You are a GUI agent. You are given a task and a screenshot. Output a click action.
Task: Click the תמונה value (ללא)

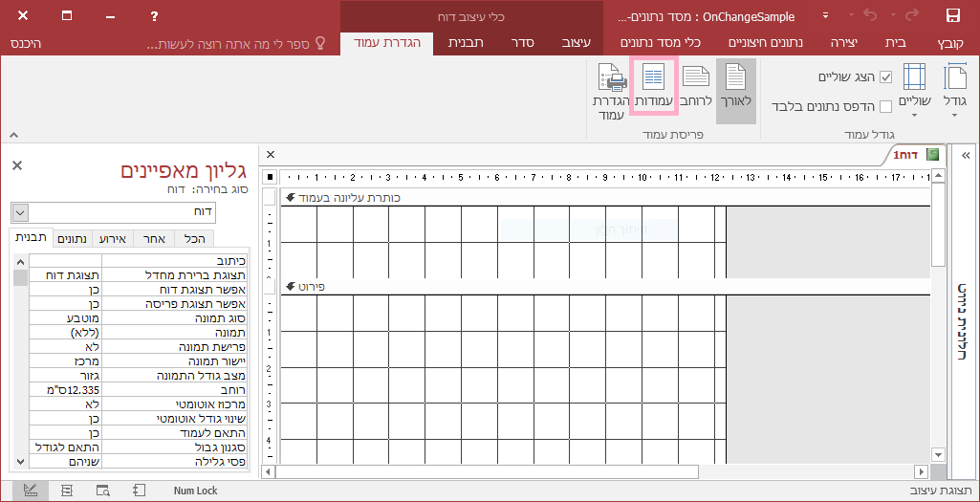pyautogui.click(x=66, y=333)
